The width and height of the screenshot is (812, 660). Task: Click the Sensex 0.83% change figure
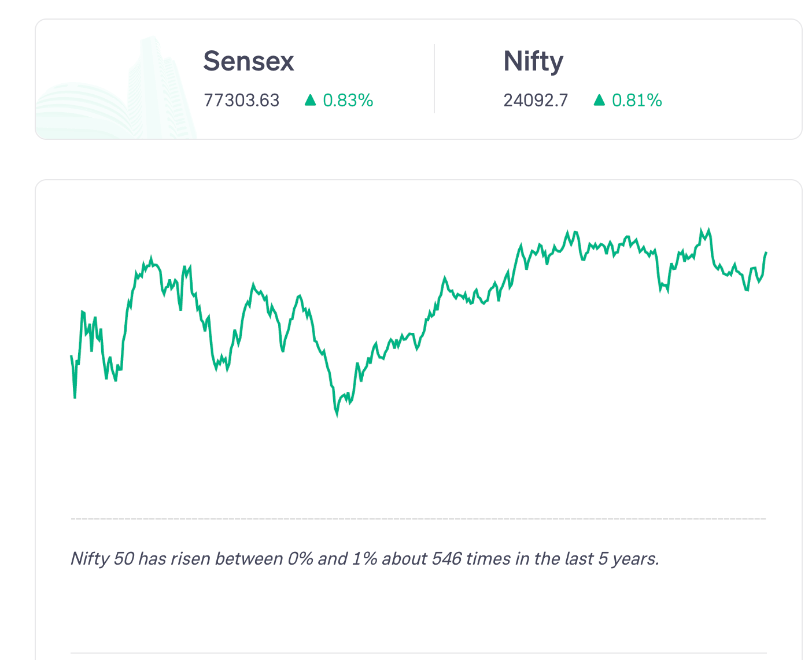[x=348, y=101]
